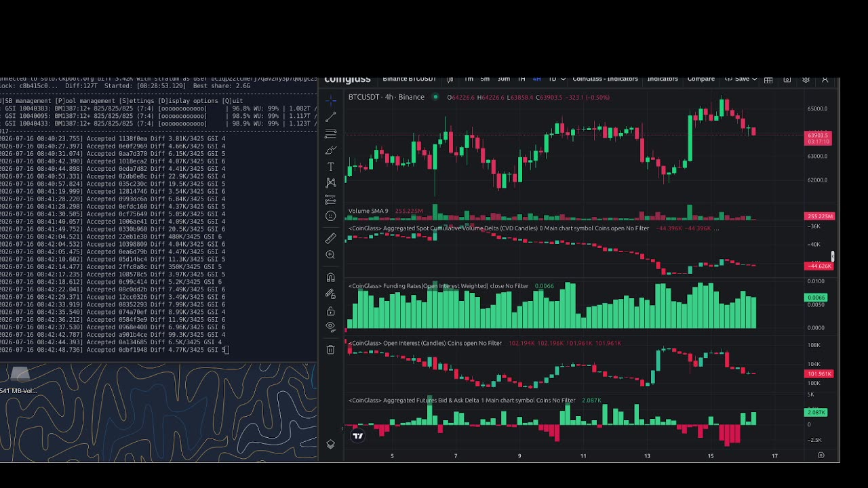Viewport: 868px width, 488px height.
Task: Switch to the 1H timeframe
Action: coord(521,79)
